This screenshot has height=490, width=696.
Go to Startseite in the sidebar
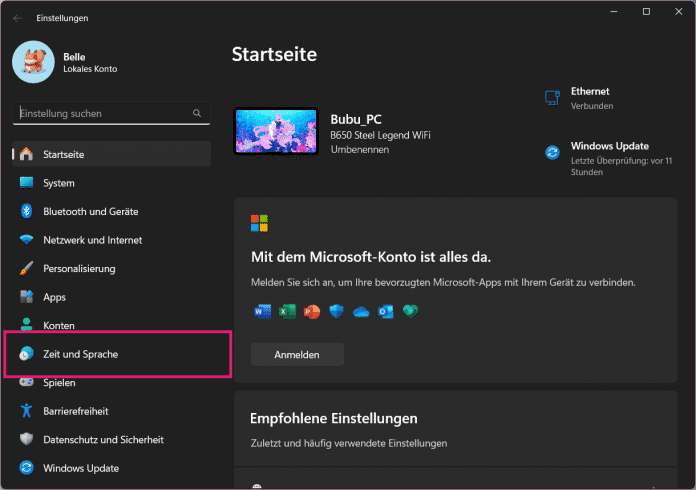click(x=64, y=154)
